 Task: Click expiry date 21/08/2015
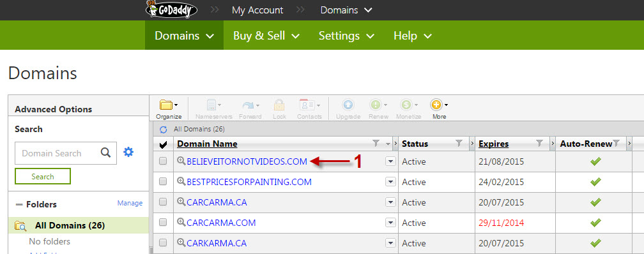pyautogui.click(x=501, y=161)
